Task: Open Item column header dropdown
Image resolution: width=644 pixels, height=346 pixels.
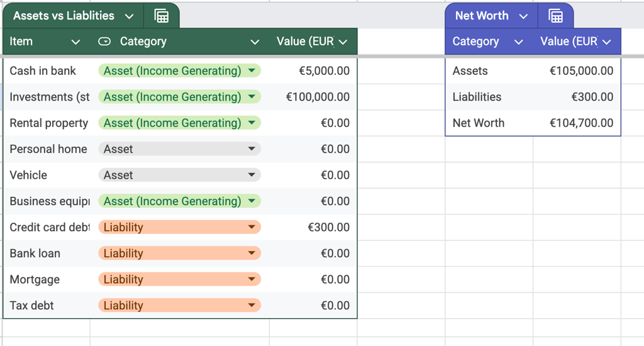Action: (75, 42)
